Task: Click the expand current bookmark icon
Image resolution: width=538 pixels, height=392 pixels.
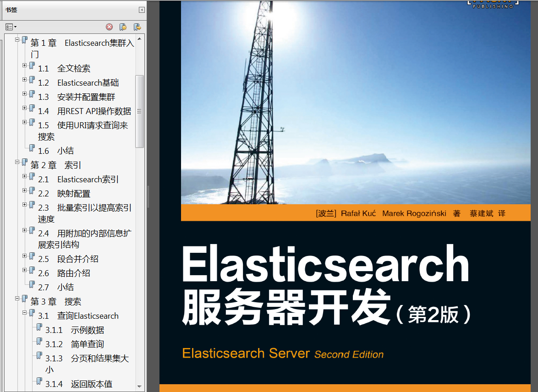Action: pyautogui.click(x=137, y=27)
